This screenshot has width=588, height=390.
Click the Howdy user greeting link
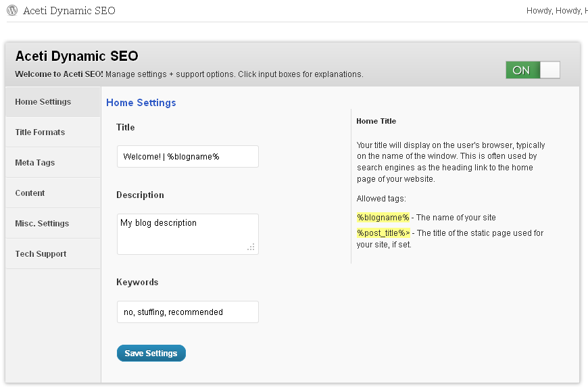pyautogui.click(x=557, y=11)
